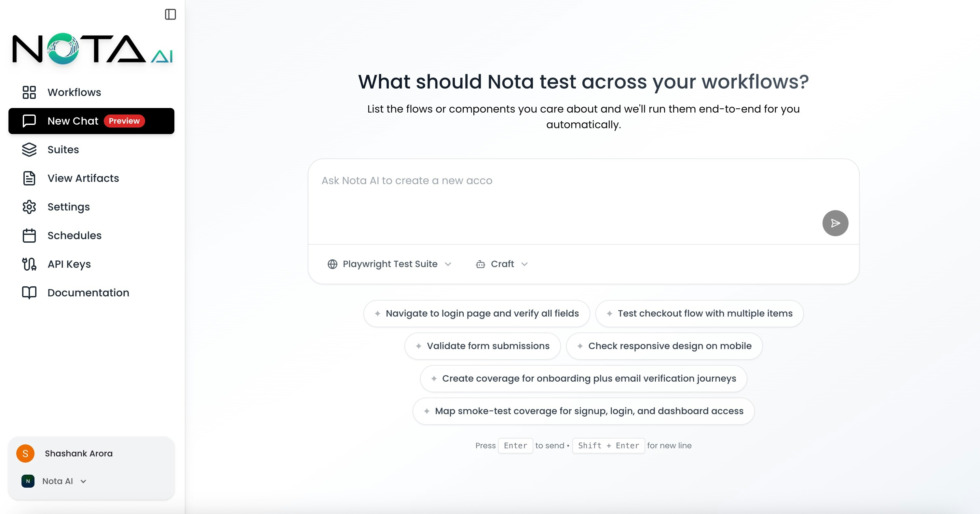Select the Preview badge on New Chat
Screen dimensions: 980x514
tap(124, 121)
